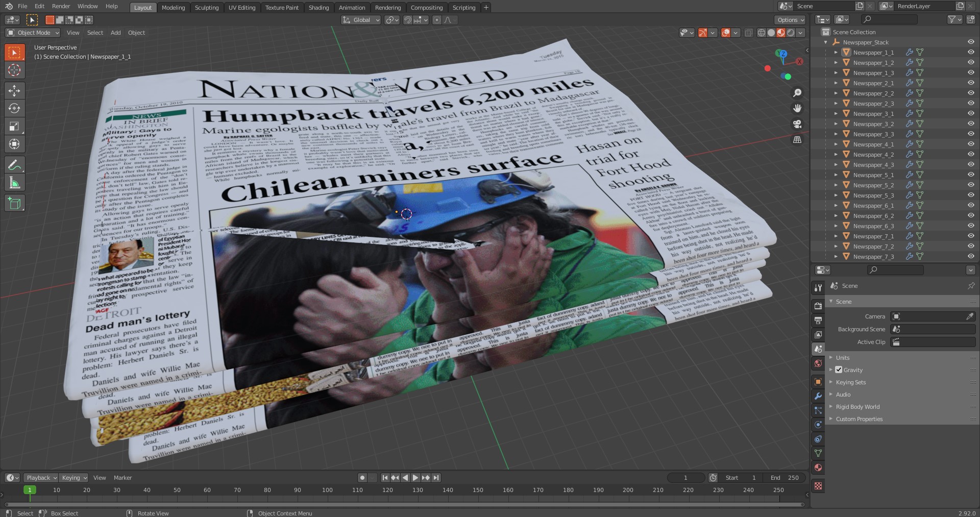Open Material properties tab
The height and width of the screenshot is (517, 980).
click(x=818, y=467)
